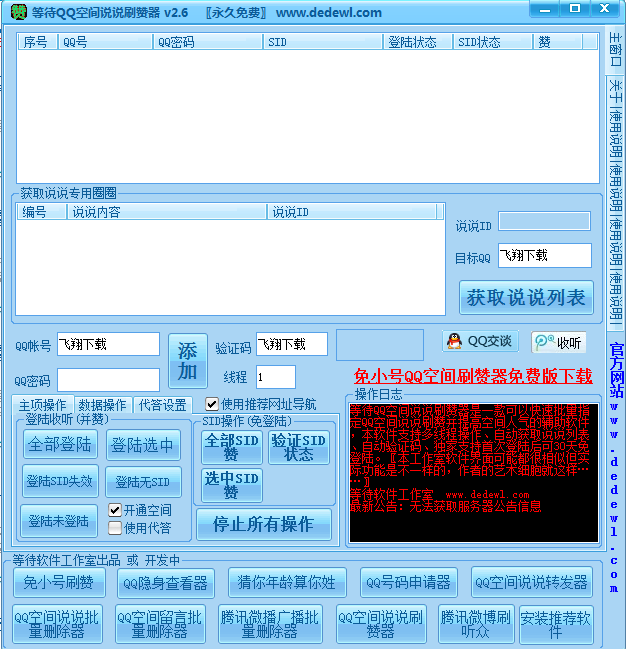Click the QQ空间说说批量删除器 button
Viewport: 626px width, 649px height.
57,625
